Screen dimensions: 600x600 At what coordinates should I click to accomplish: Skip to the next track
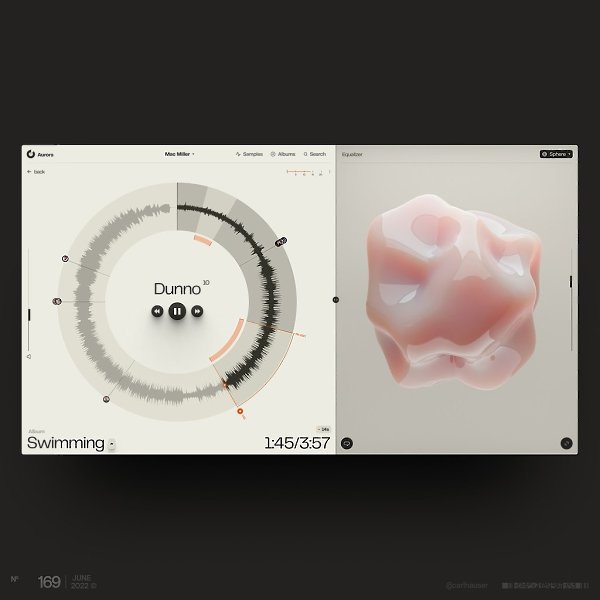coord(197,311)
